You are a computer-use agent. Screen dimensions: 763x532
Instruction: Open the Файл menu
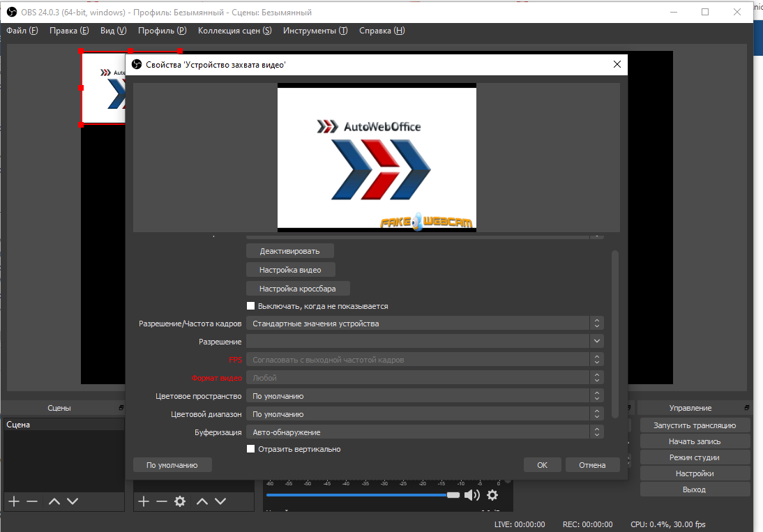click(x=22, y=31)
